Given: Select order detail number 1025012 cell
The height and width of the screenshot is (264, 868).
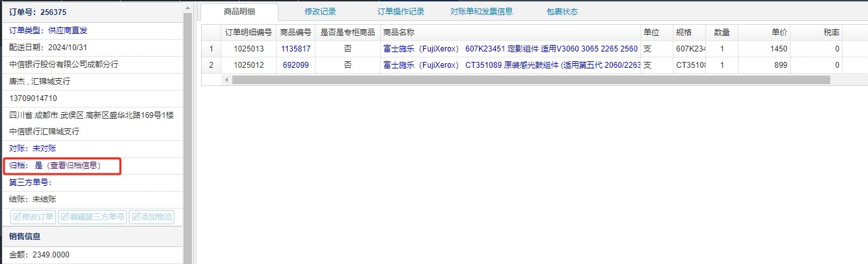Looking at the screenshot, I should click(249, 65).
